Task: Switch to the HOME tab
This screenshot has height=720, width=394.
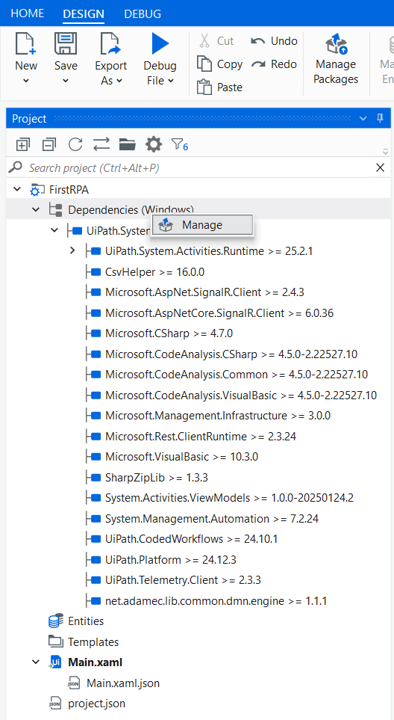Action: (28, 13)
